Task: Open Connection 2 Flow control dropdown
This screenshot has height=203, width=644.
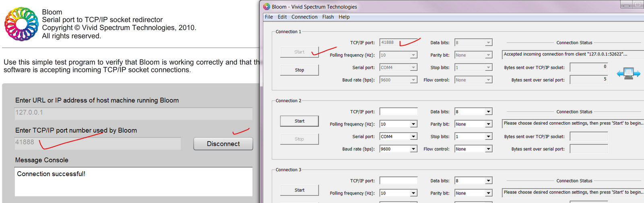Action: tap(473, 149)
